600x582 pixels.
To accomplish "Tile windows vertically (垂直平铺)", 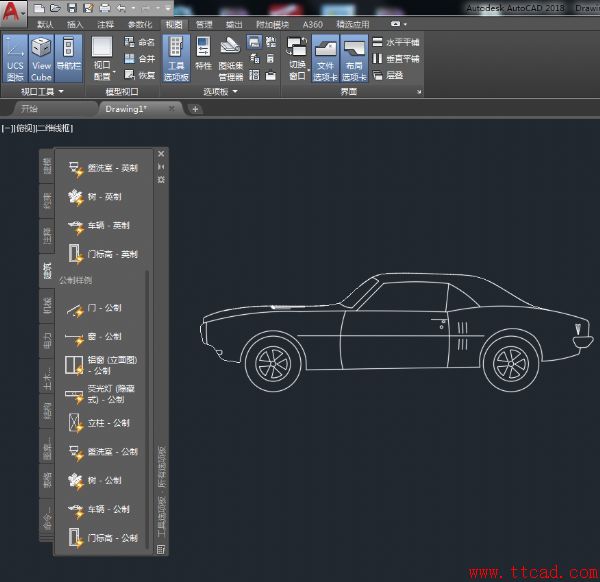I will click(x=396, y=59).
